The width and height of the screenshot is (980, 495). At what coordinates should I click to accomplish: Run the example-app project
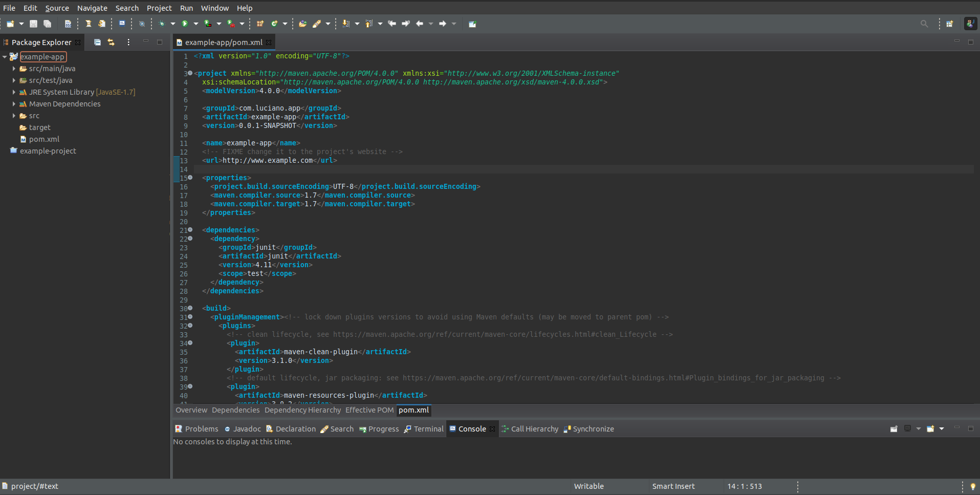click(185, 24)
